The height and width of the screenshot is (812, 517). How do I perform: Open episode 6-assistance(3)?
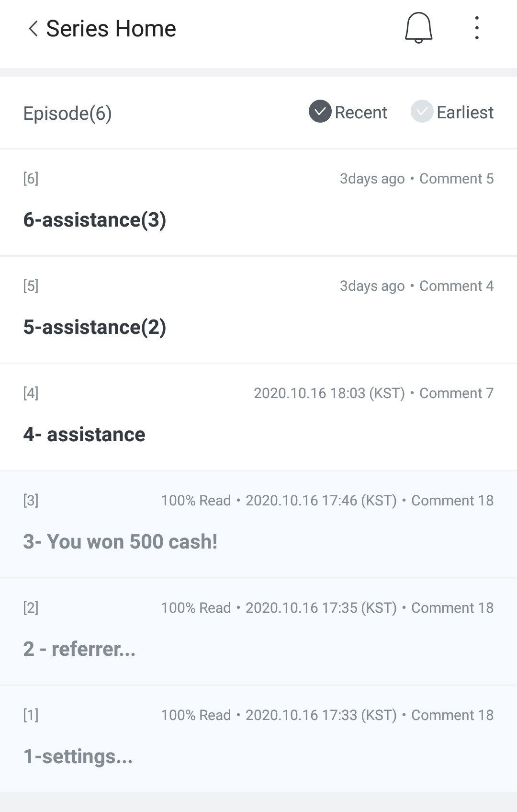(x=95, y=220)
